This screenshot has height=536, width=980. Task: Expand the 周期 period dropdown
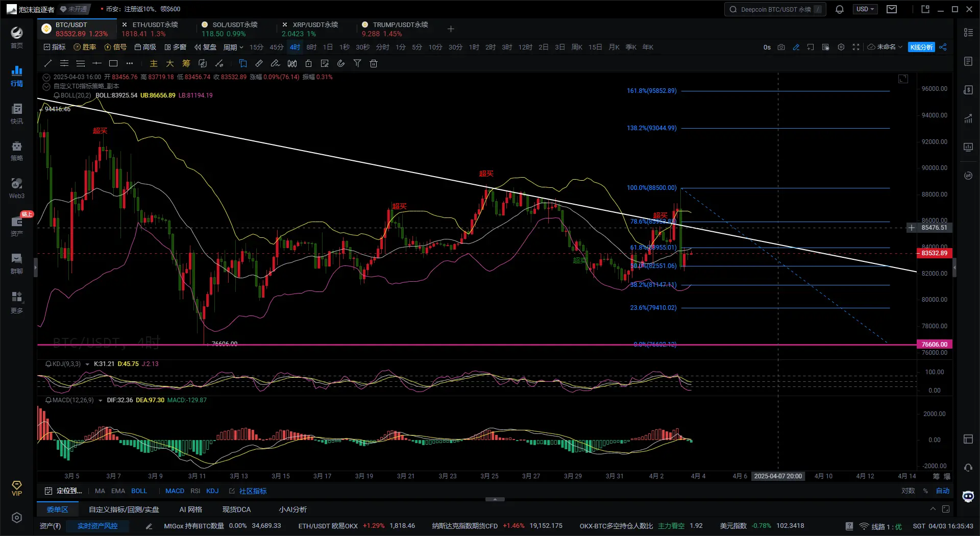click(x=233, y=47)
